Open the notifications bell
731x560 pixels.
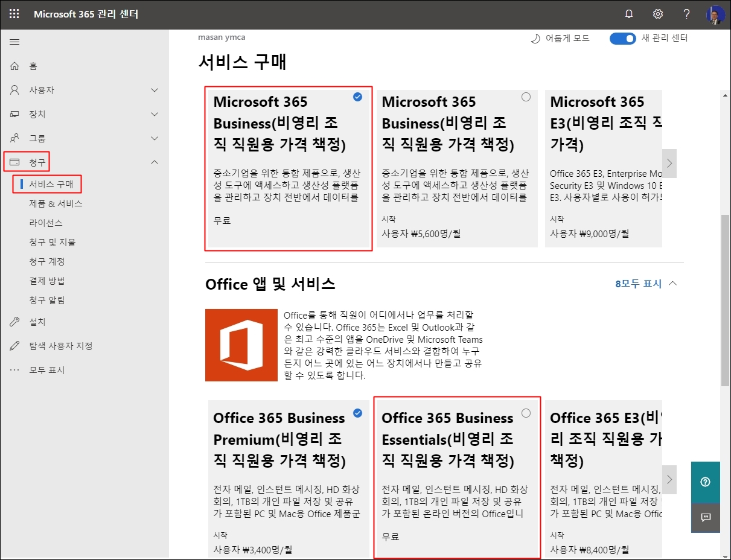(629, 14)
